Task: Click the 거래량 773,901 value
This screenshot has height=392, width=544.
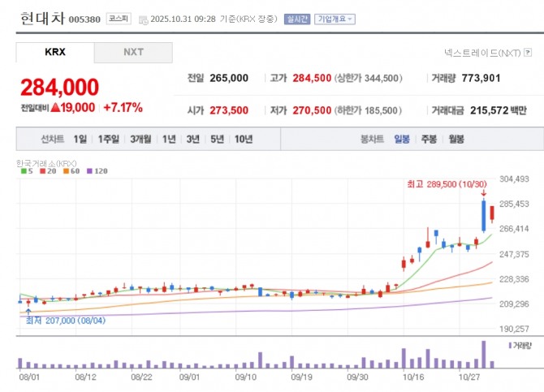Action: click(481, 78)
